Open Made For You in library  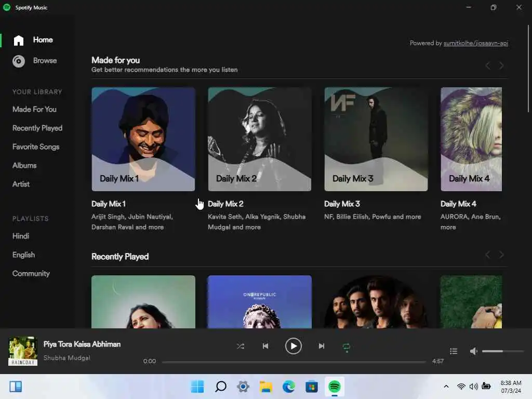[x=34, y=109]
